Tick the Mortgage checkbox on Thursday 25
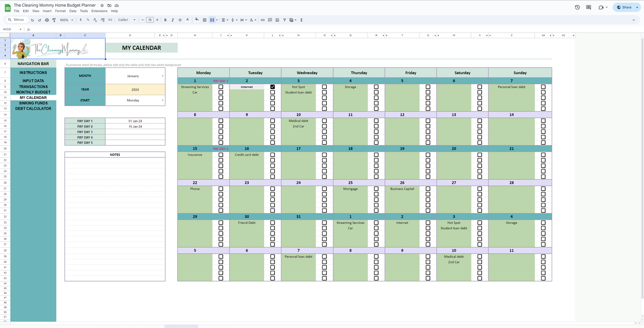This screenshot has height=328, width=644. [376, 189]
